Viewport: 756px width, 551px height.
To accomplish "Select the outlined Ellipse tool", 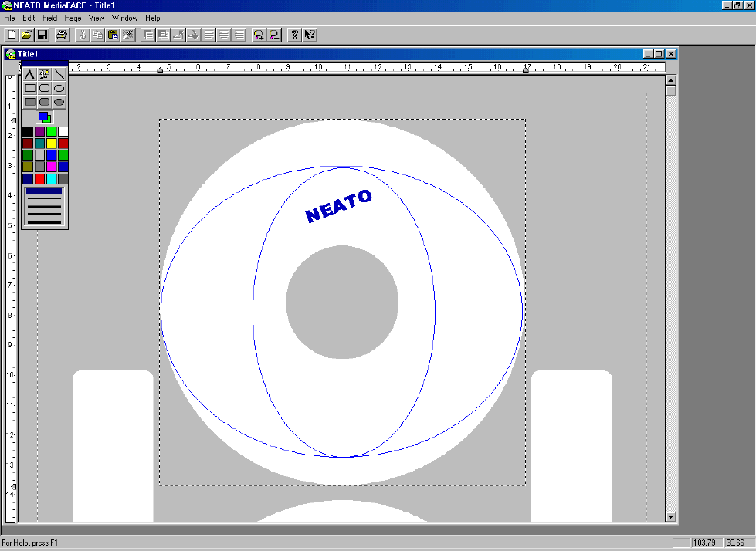I will 59,88.
